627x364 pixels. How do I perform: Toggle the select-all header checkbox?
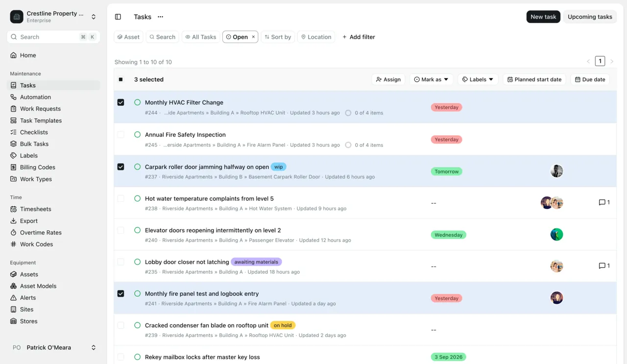[121, 79]
